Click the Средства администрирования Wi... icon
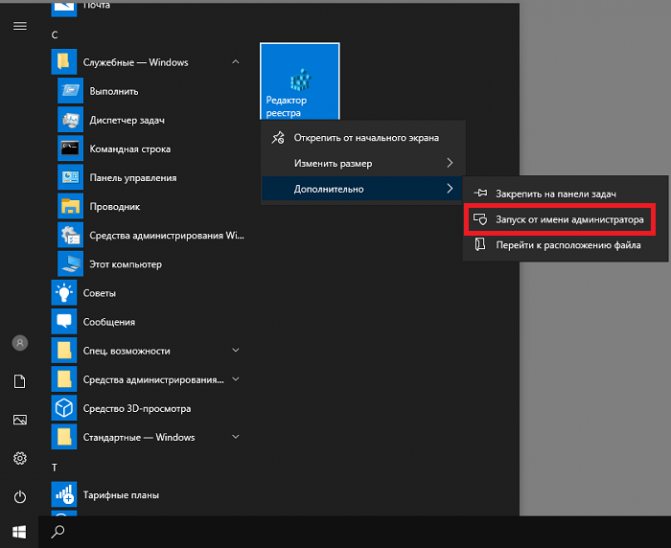Viewport: 671px width, 548px height. click(x=70, y=235)
